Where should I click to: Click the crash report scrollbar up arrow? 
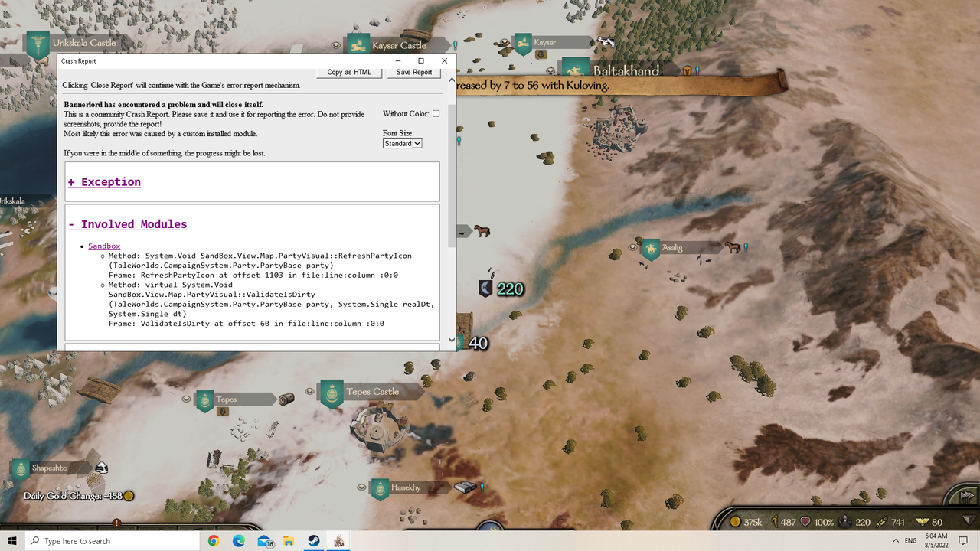[x=452, y=80]
